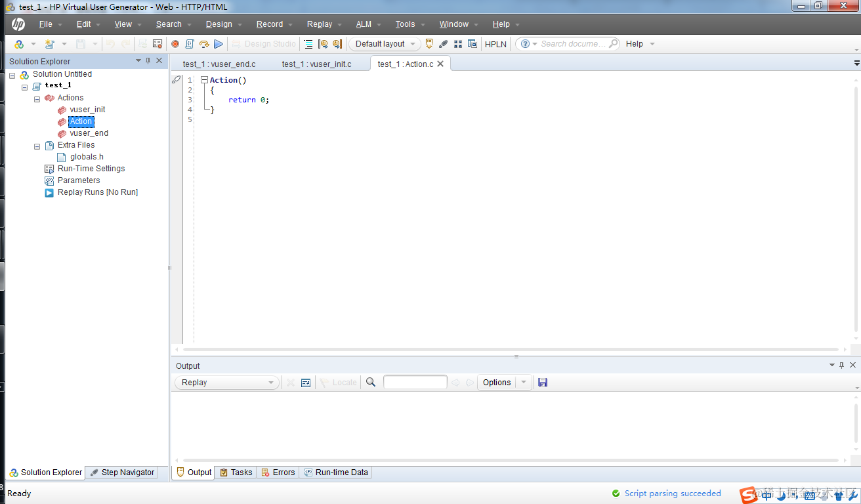Collapse the Actions folder node
Screen dimensions: 861x504
click(37, 98)
